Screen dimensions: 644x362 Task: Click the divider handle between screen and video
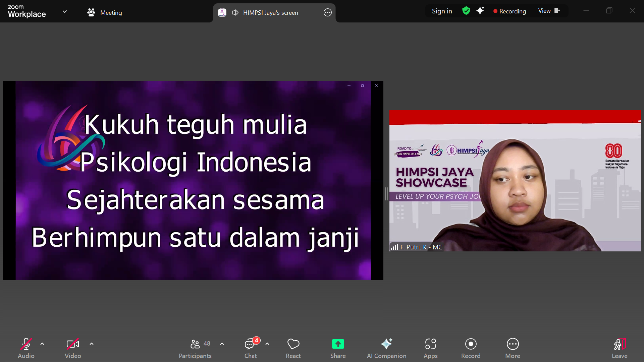(x=386, y=194)
